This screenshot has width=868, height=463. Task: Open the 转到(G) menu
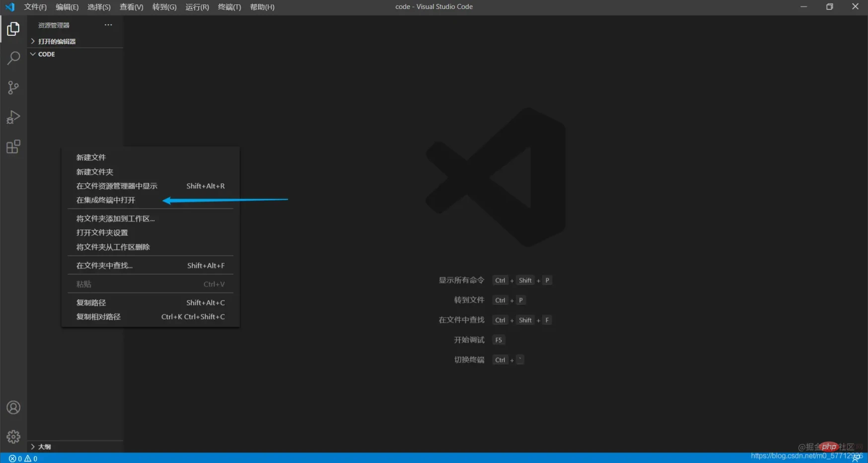[x=164, y=7]
